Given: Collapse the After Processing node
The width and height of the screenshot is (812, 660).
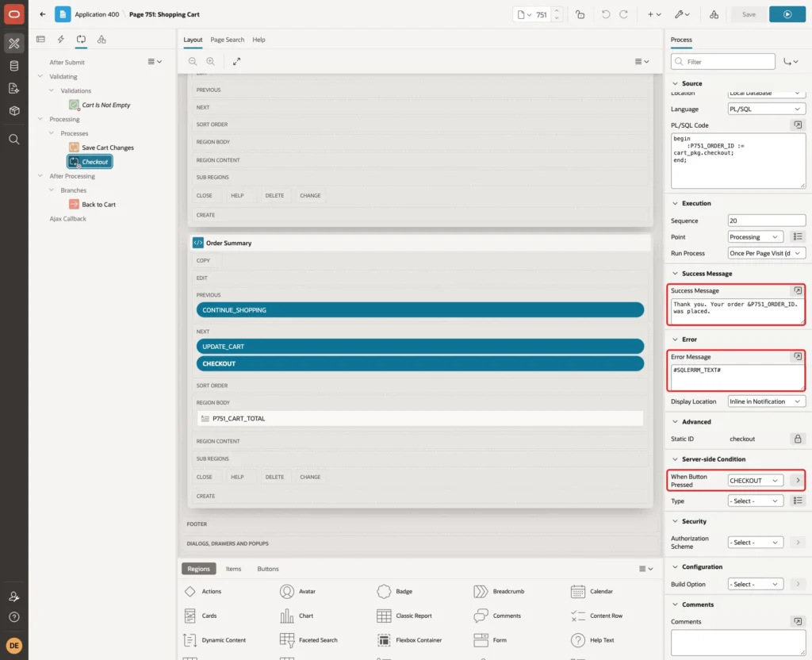Looking at the screenshot, I should click(x=40, y=176).
